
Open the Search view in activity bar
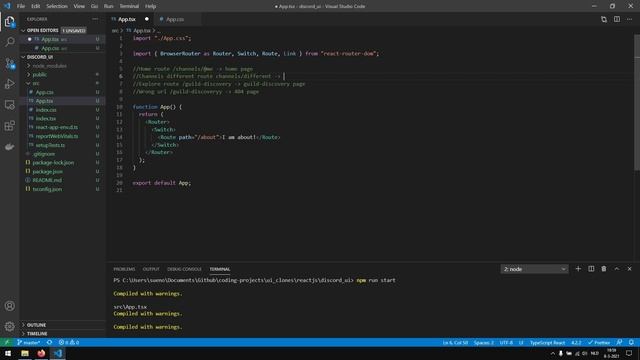[x=9, y=42]
